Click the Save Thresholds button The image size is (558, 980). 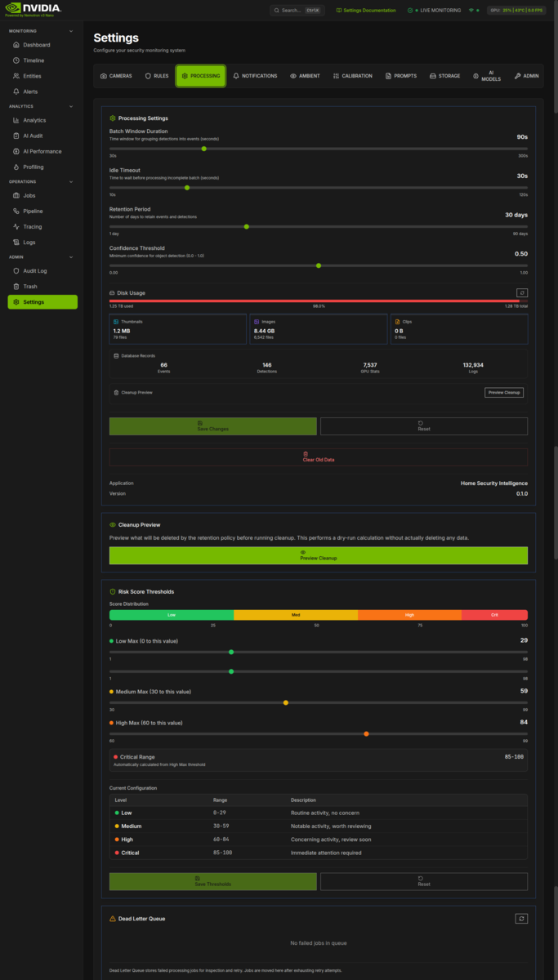[212, 881]
